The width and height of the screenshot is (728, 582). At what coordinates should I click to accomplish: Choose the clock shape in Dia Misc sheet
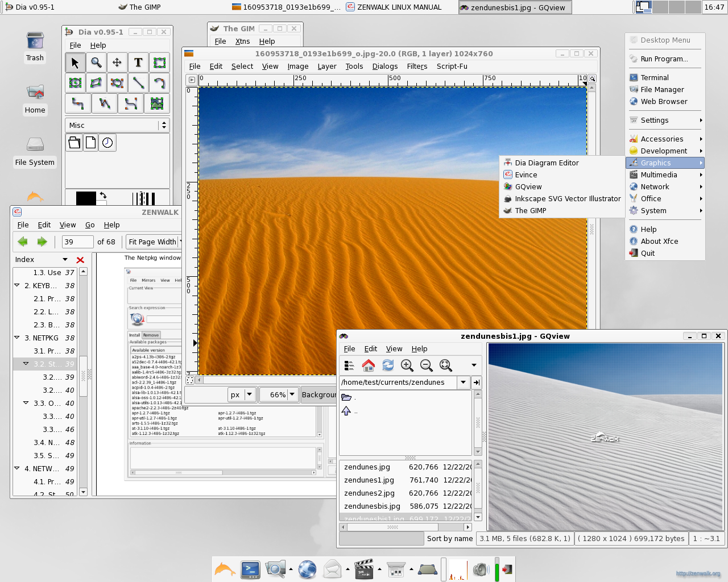pos(107,143)
